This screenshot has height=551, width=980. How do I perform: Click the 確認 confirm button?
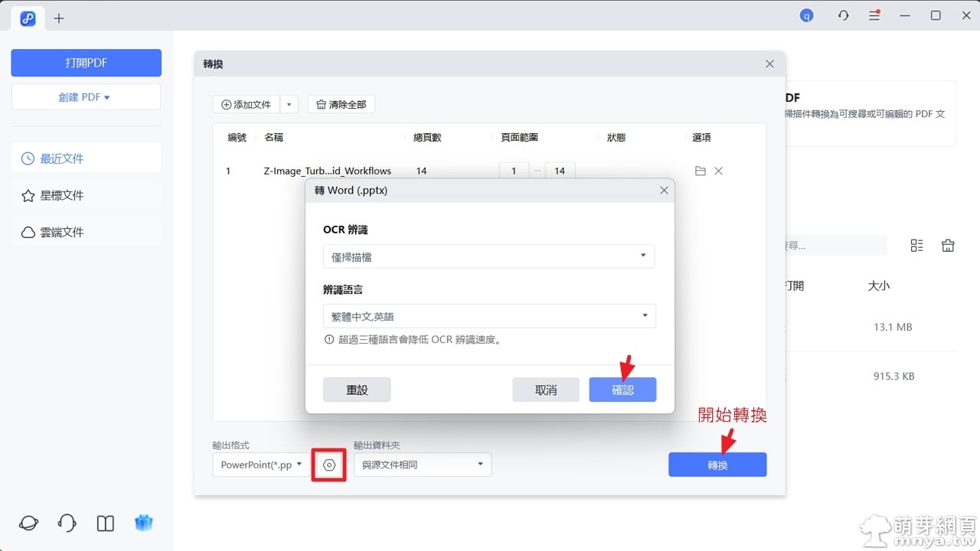(x=622, y=390)
